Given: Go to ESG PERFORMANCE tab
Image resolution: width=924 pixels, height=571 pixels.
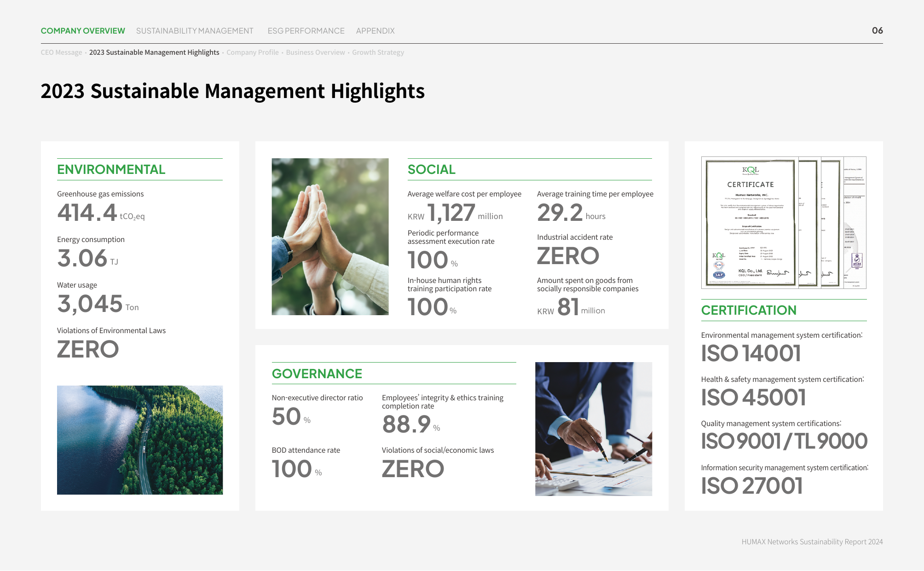Looking at the screenshot, I should pyautogui.click(x=306, y=31).
